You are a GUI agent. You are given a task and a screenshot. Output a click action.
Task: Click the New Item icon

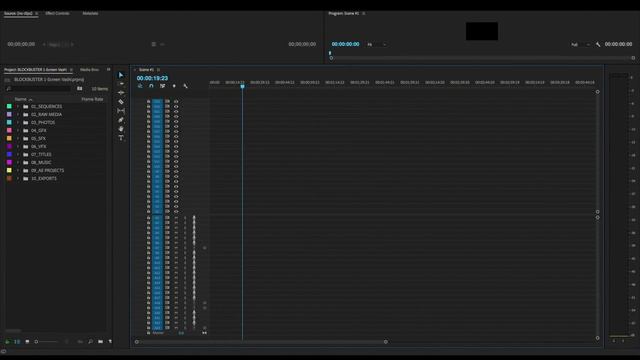point(110,341)
